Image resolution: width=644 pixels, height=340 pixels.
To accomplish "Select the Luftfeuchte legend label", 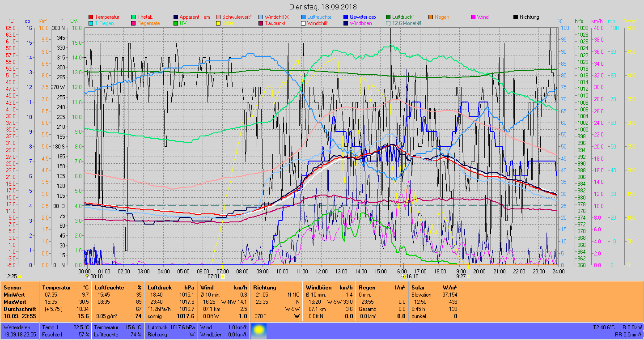I will coord(319,17).
